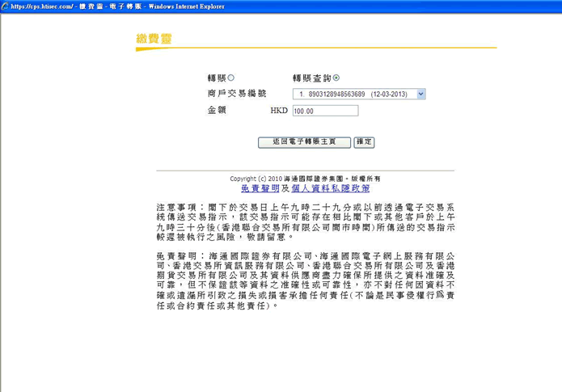562x392 pixels.
Task: Open the 個人資料私隱政策 link
Action: pyautogui.click(x=331, y=188)
